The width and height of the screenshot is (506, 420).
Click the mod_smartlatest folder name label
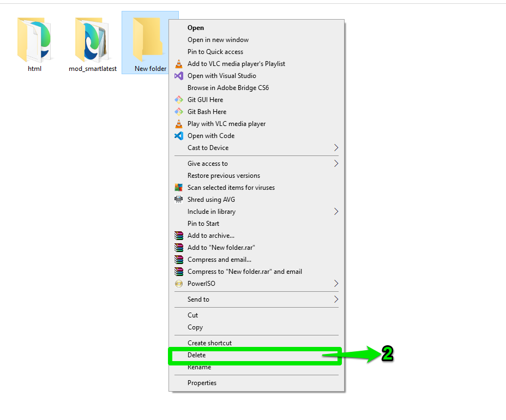pyautogui.click(x=93, y=69)
